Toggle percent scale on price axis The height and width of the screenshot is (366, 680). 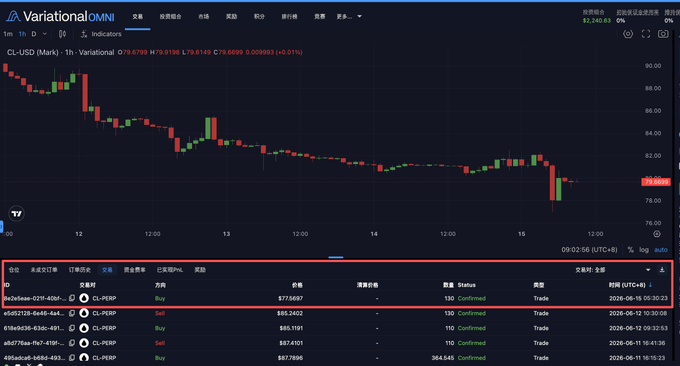click(x=631, y=250)
